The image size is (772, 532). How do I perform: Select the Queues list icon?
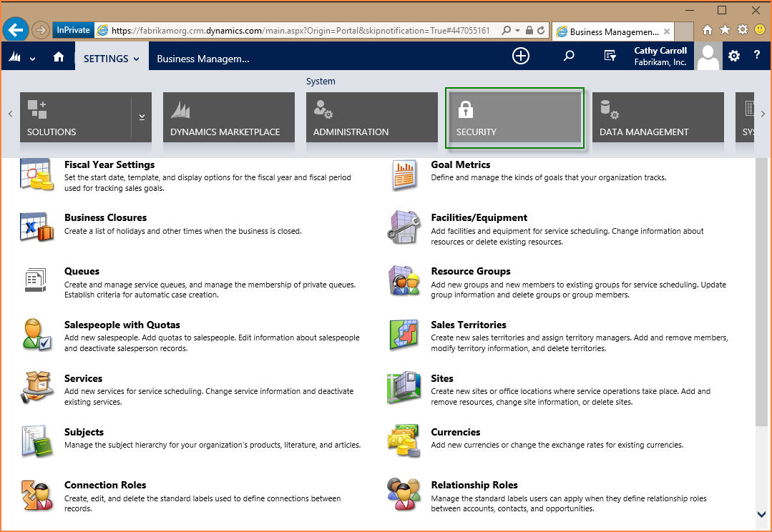point(36,281)
